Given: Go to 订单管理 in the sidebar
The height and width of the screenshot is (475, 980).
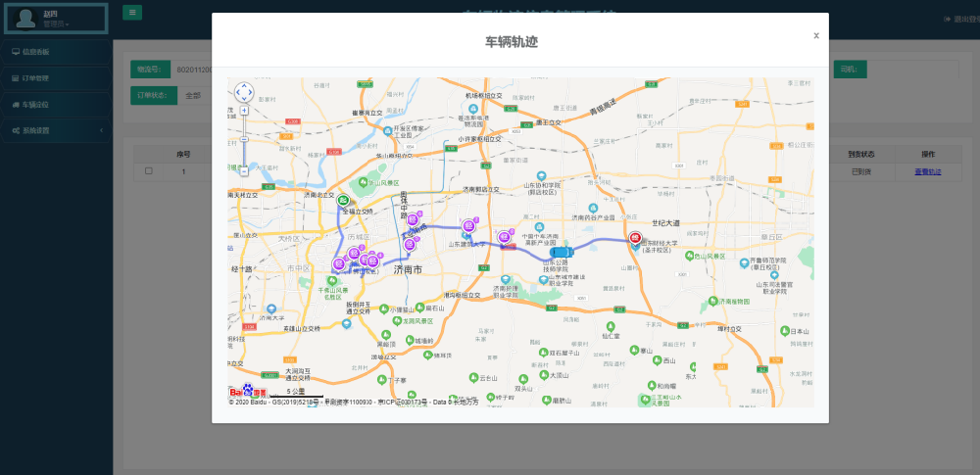Looking at the screenshot, I should pyautogui.click(x=57, y=78).
